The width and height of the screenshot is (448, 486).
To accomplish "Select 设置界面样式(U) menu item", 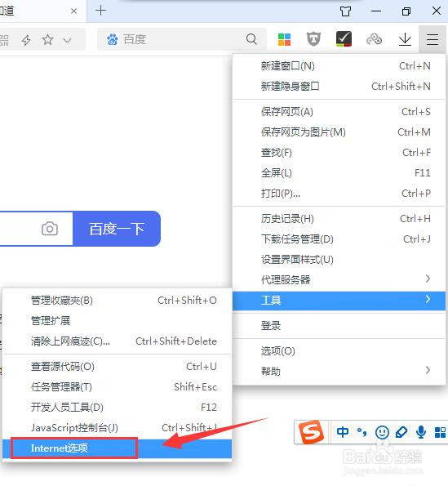I will pyautogui.click(x=339, y=260).
